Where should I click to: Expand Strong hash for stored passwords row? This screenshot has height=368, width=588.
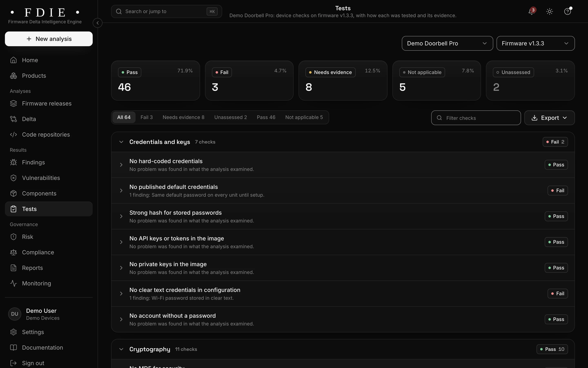tap(121, 216)
